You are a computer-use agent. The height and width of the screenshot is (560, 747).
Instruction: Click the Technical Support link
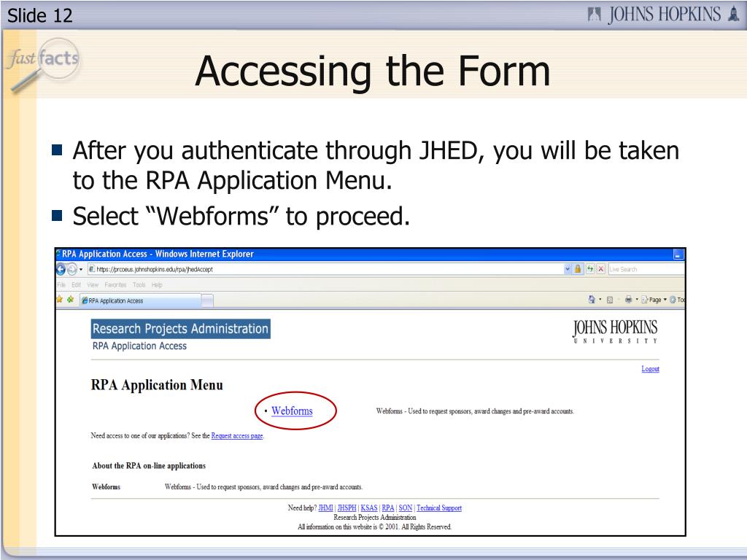point(439,508)
